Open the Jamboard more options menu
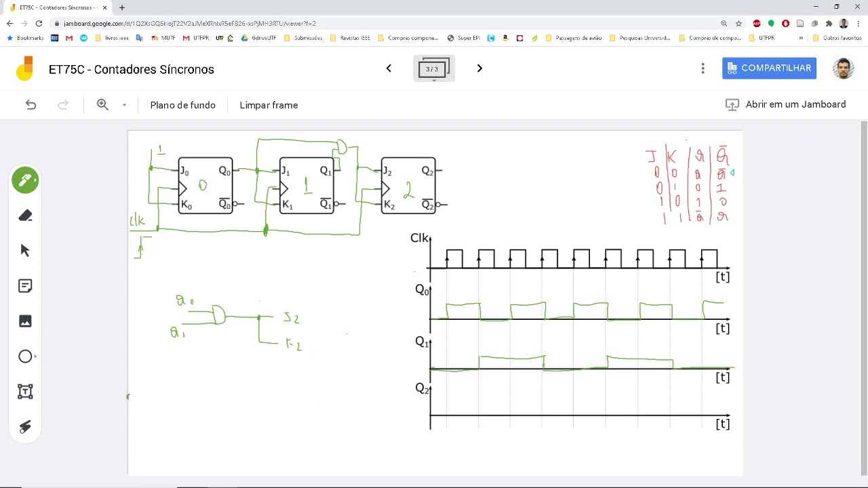The image size is (868, 488). (703, 68)
